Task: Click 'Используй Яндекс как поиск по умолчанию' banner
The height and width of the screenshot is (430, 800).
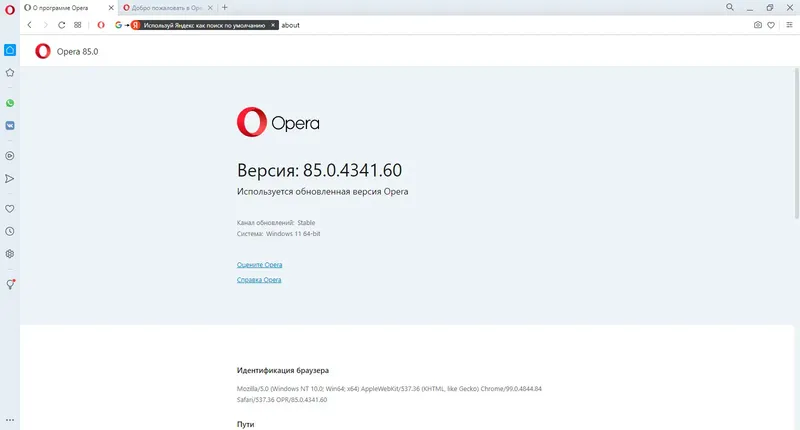Action: click(204, 25)
